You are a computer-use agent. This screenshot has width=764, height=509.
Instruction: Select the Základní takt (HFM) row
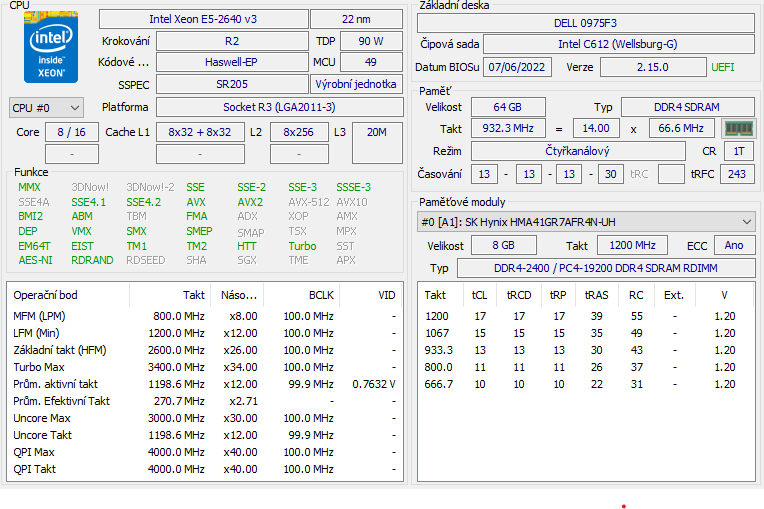(x=205, y=350)
